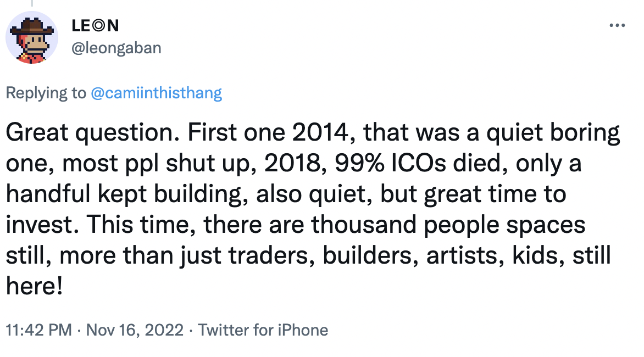This screenshot has height=357, width=644.
Task: Open the Twitter for iPhone source link
Action: [x=263, y=330]
